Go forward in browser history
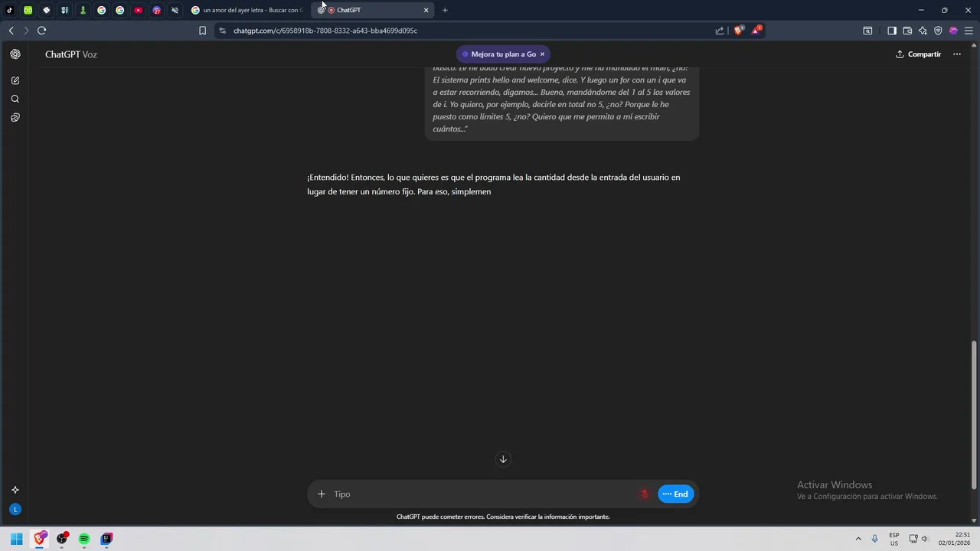Viewport: 980px width, 551px height. coord(26,31)
